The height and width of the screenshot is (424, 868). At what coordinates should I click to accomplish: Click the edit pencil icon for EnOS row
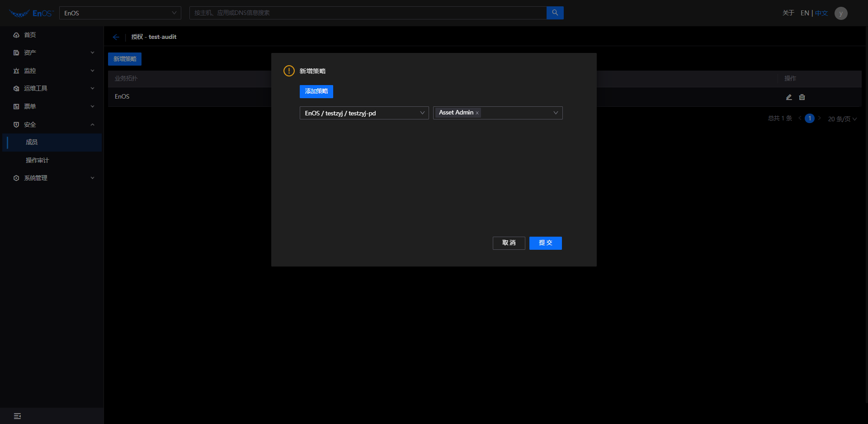(789, 97)
